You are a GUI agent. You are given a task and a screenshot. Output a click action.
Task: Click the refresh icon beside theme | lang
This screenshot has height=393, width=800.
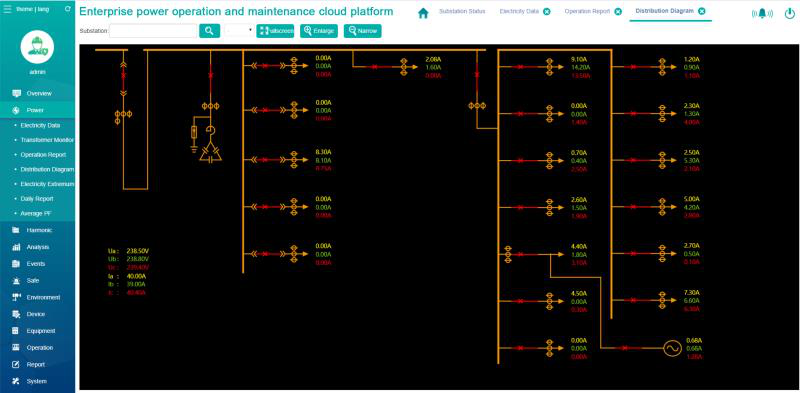pos(68,9)
